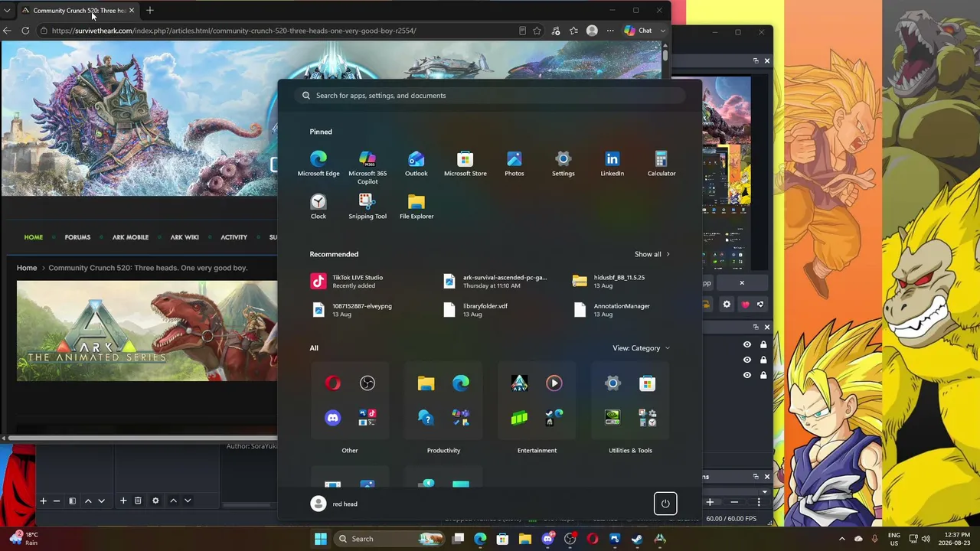Click the browser page refresh icon

click(25, 31)
